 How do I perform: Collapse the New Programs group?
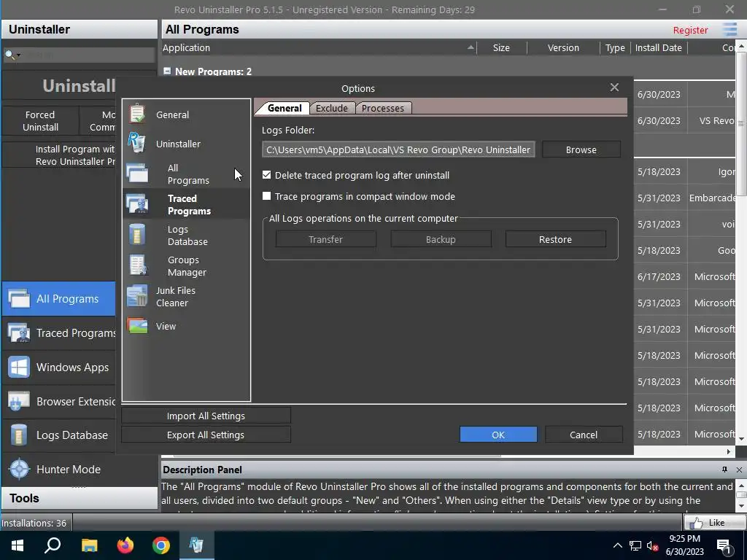(x=167, y=71)
